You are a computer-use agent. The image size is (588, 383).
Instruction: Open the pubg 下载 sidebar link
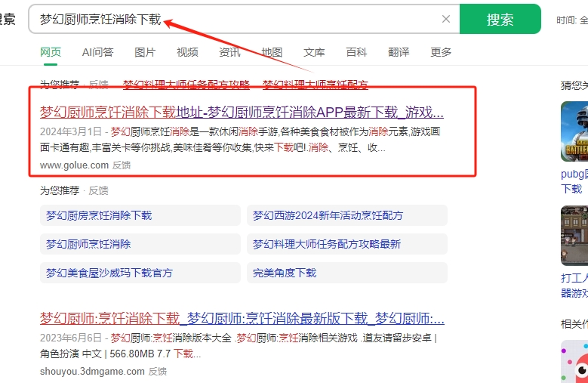(574, 181)
